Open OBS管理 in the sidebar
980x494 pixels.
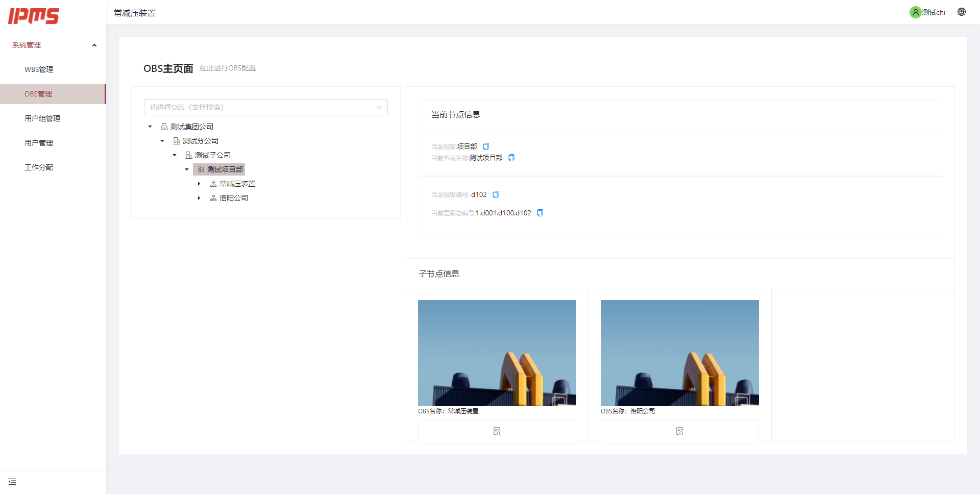53,94
